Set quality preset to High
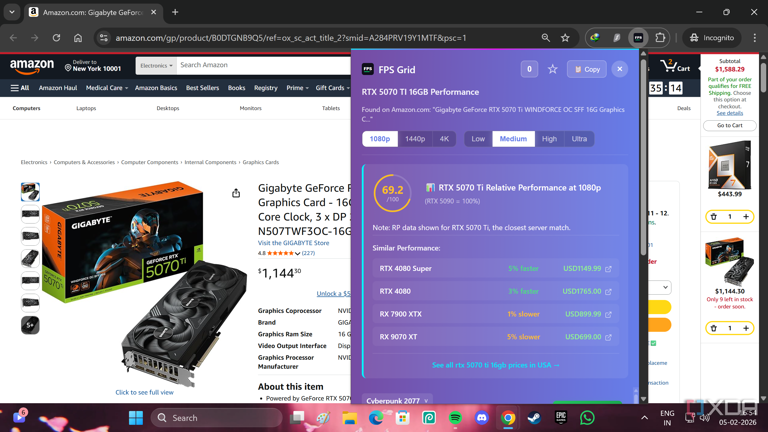Image resolution: width=768 pixels, height=432 pixels. (549, 139)
